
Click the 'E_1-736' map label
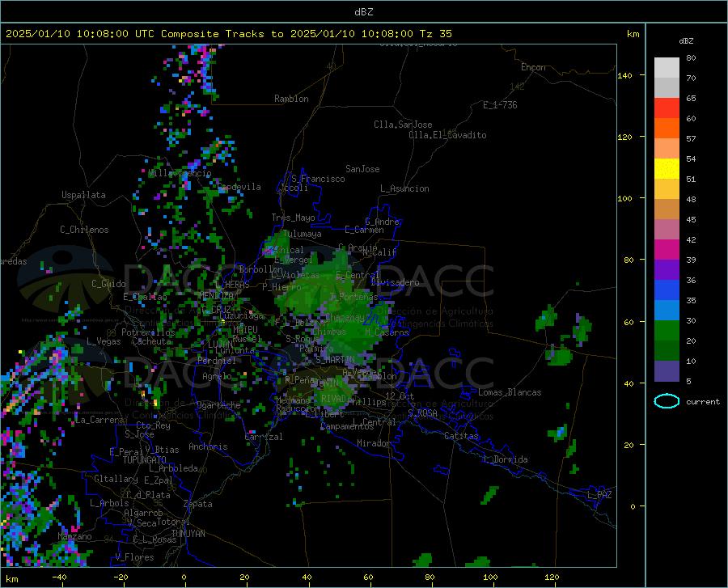(500, 105)
